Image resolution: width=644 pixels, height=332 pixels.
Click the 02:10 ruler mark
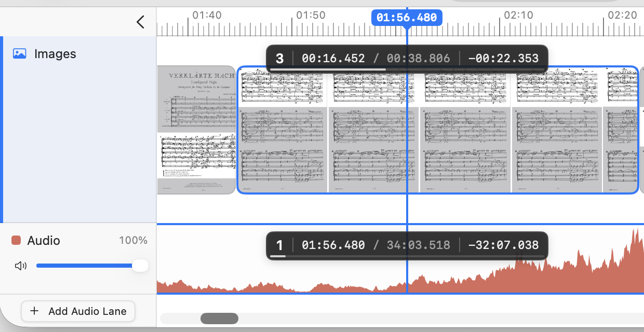[518, 15]
